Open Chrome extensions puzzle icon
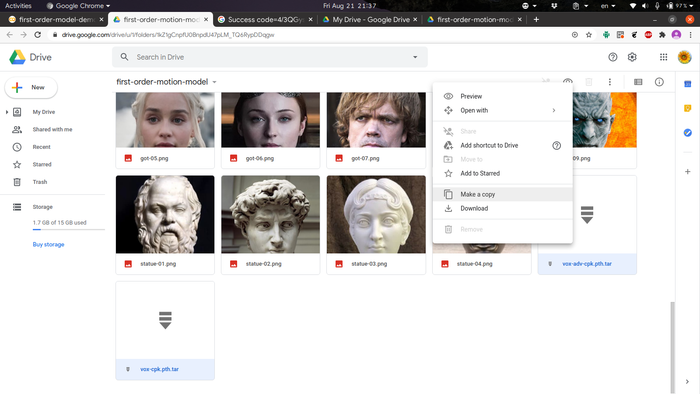Screen dimensions: 700x394 point(662,35)
